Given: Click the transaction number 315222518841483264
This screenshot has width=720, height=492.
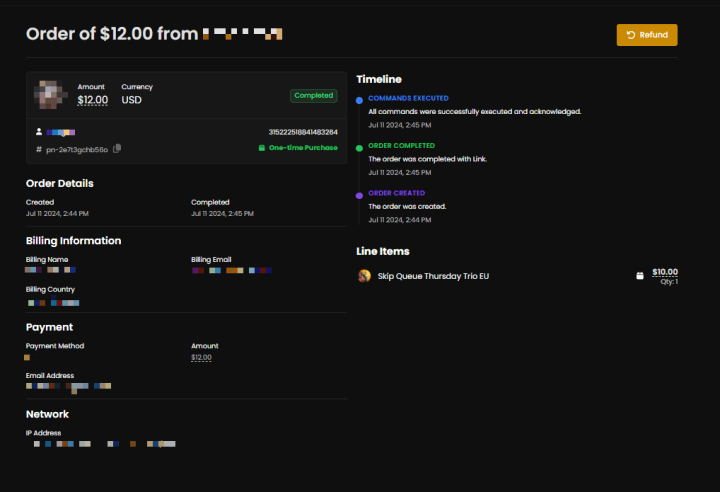Looking at the screenshot, I should click(303, 132).
